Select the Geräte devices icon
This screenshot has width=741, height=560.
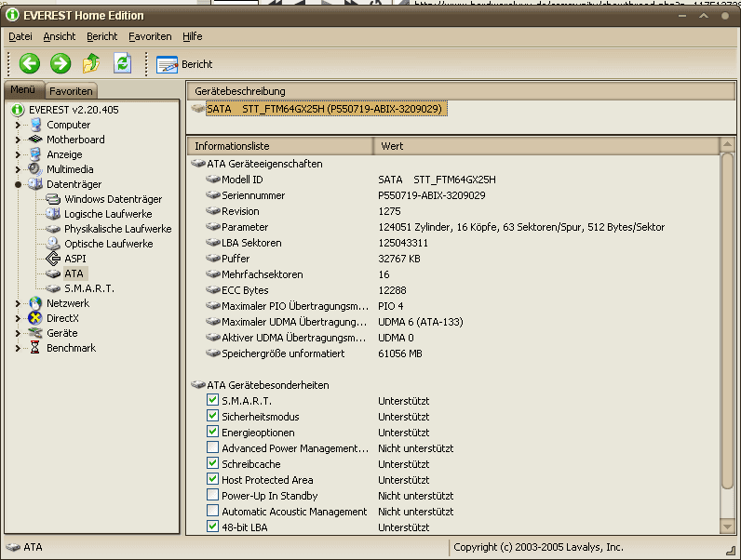point(35,333)
